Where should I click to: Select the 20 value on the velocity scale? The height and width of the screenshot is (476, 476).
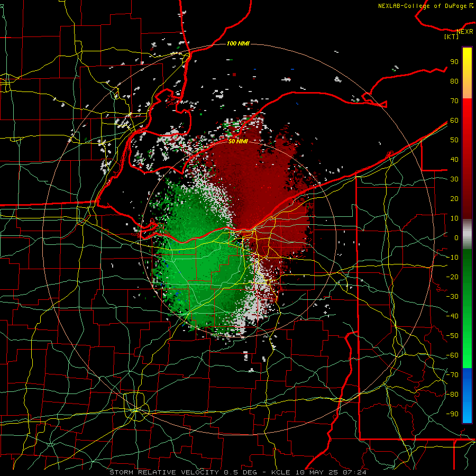pyautogui.click(x=454, y=199)
